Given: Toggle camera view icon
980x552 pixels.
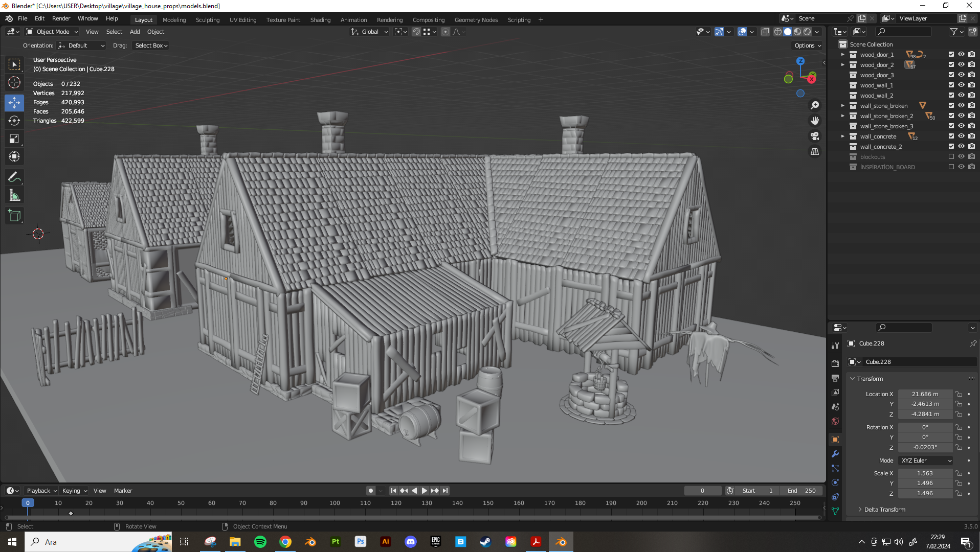Looking at the screenshot, I should point(815,136).
